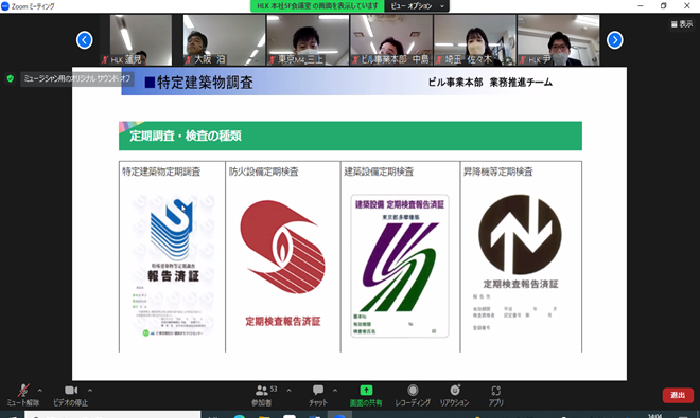Screen dimensions: 700x418
Task: Click the green screen sharing notification banner
Action: (x=317, y=6)
